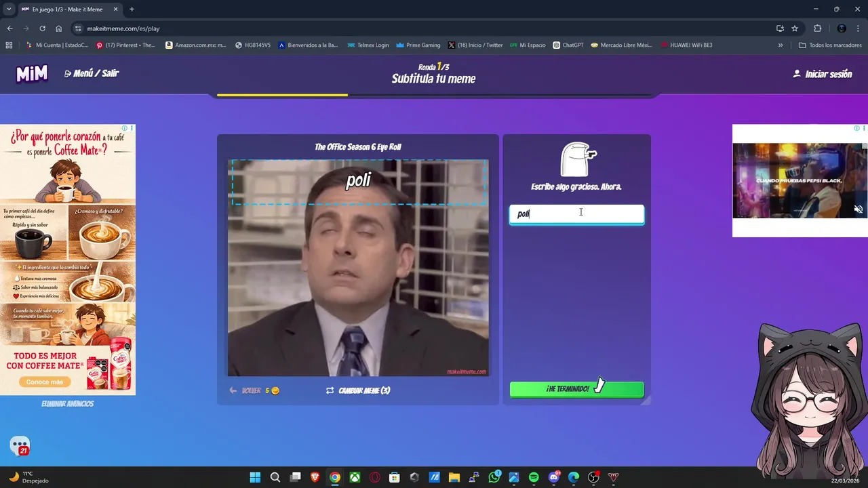
Task: Open the weather widget showing 11°C
Action: pos(28,477)
